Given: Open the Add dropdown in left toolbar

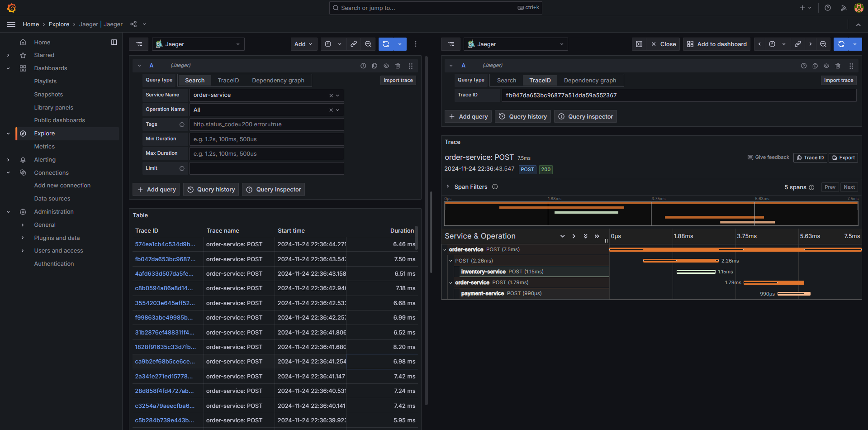Looking at the screenshot, I should pos(303,44).
